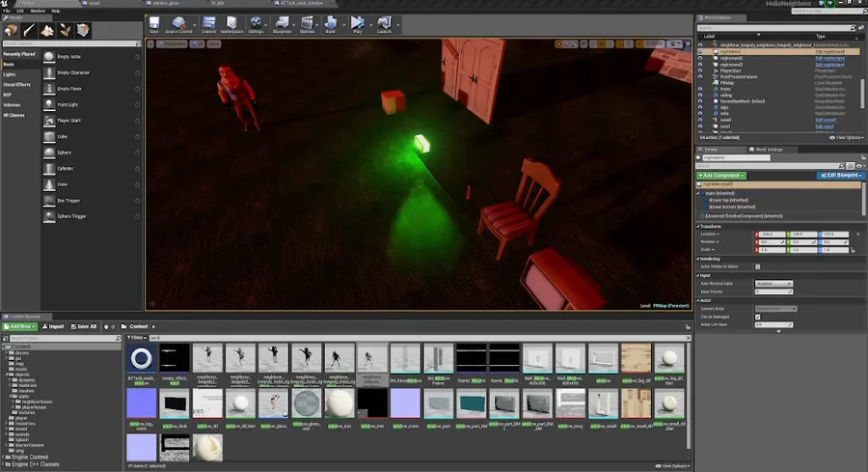Toggle visibility of railing actor
Viewport: 868px width, 472px height.
pos(700,96)
